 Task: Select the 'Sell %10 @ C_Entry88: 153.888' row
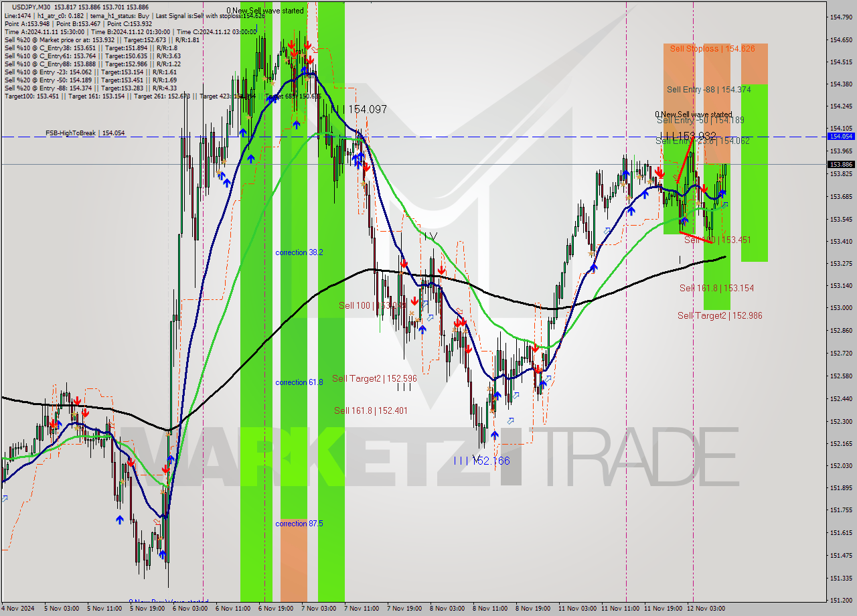tap(92, 64)
